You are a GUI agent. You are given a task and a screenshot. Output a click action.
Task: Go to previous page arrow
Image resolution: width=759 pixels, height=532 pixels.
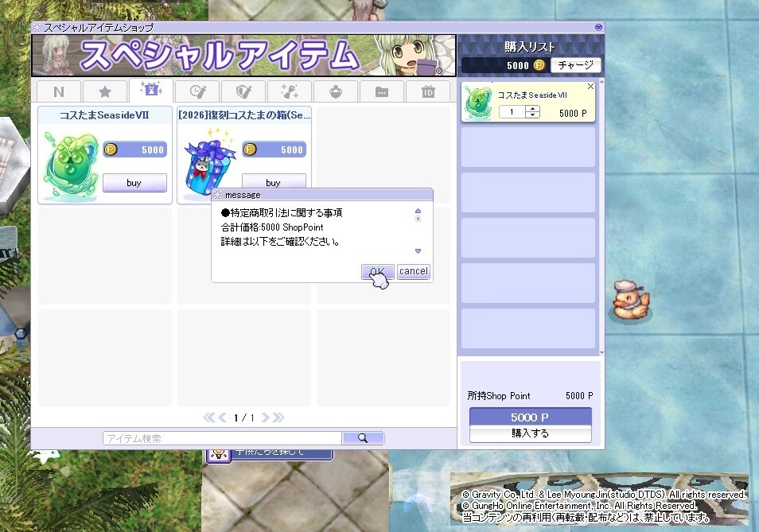pos(222,417)
